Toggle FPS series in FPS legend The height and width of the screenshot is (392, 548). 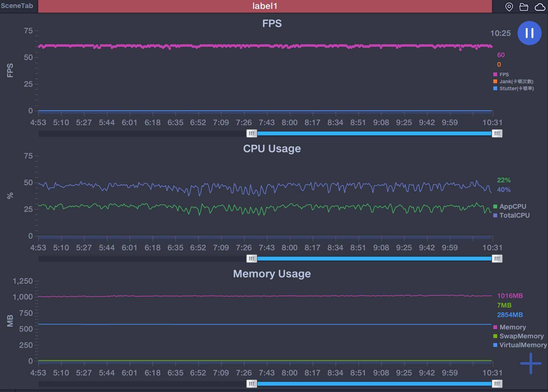click(501, 74)
